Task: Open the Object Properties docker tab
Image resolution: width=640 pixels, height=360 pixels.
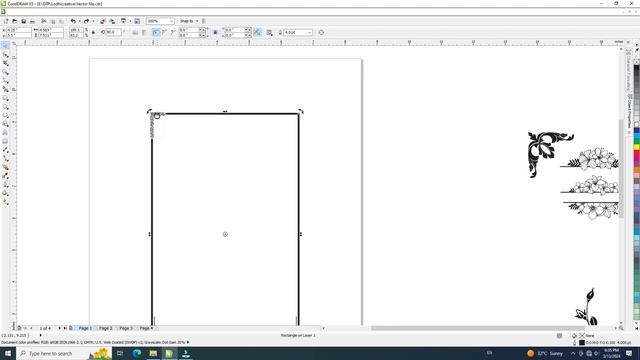Action: [x=629, y=110]
